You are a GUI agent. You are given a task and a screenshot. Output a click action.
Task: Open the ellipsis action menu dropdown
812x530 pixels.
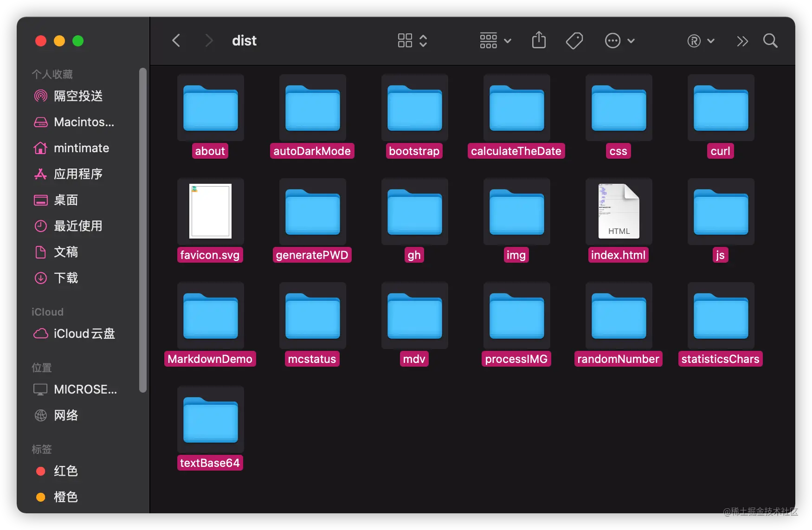(x=619, y=40)
